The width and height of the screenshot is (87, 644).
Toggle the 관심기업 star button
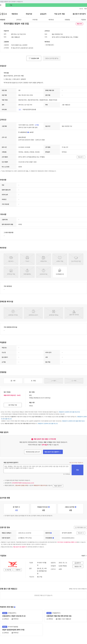(x=8, y=570)
